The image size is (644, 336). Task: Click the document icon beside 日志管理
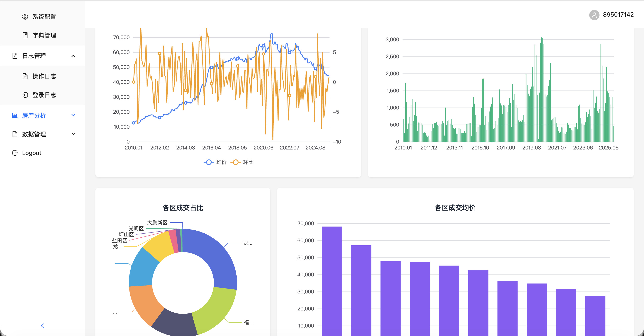pos(15,56)
